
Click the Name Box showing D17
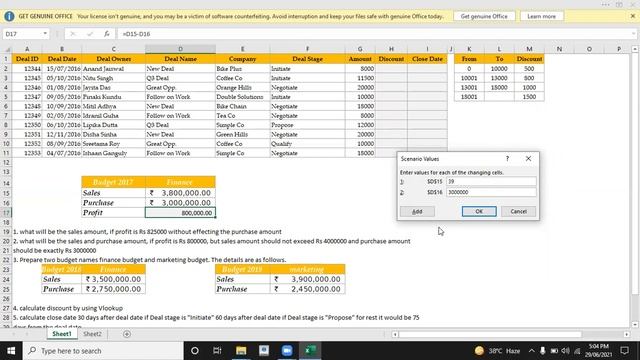tap(22, 34)
